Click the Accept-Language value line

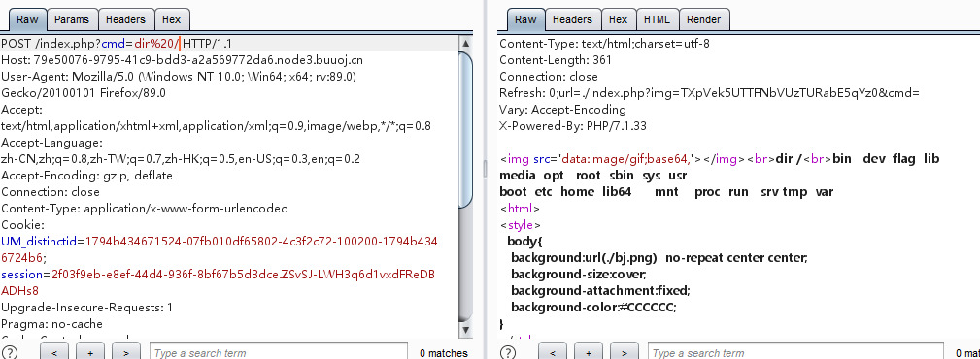pyautogui.click(x=181, y=159)
